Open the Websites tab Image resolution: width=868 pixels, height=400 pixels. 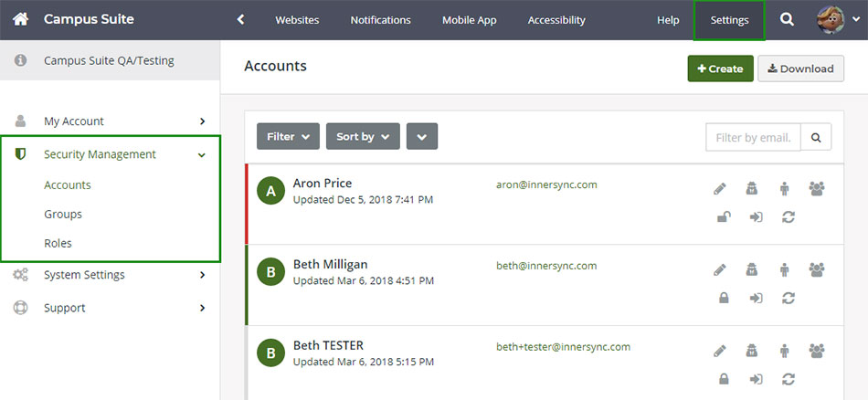tap(297, 20)
